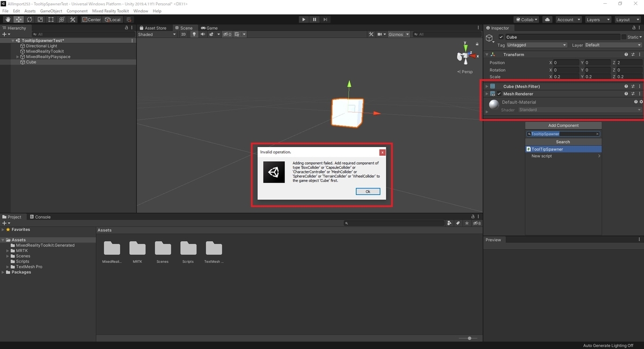Open the Layout dropdown
Screen dimensions: 644x349
(627, 19)
